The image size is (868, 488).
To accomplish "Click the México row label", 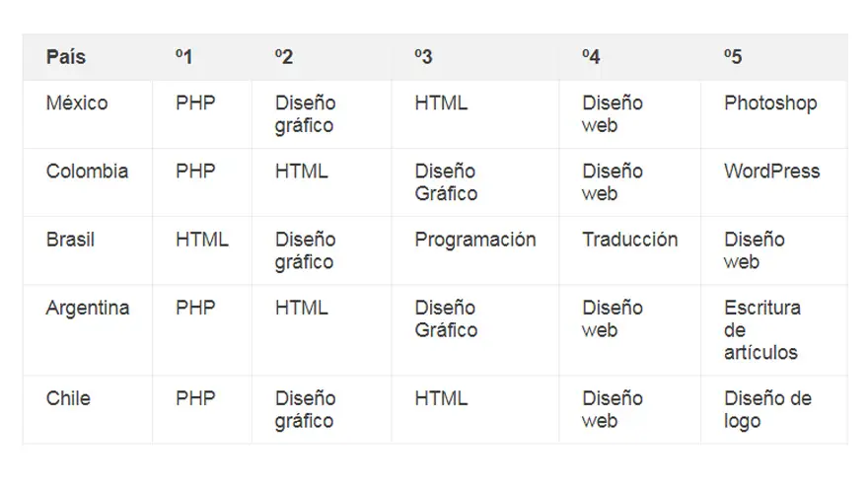I will click(77, 103).
